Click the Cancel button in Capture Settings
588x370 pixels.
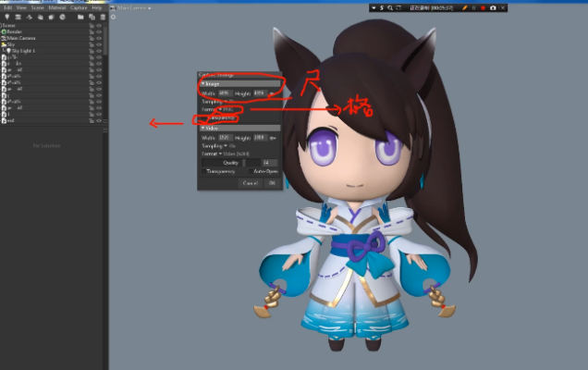[x=250, y=183]
